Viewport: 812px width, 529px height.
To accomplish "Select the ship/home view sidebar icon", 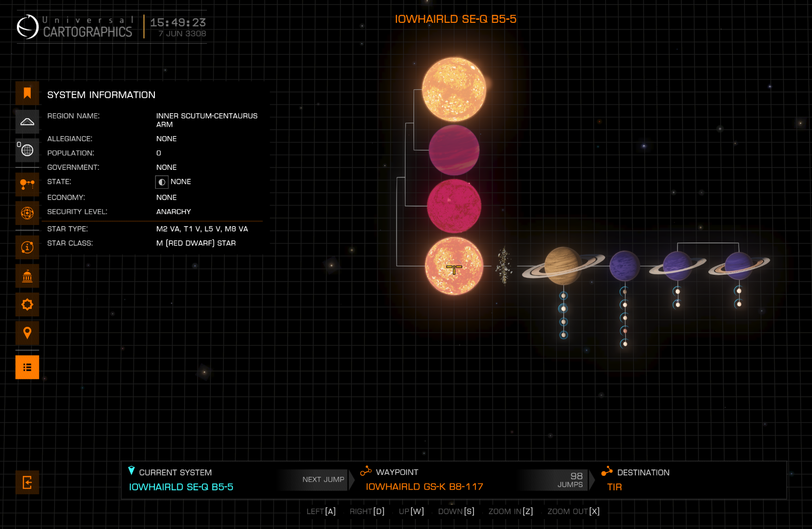I will pos(27,122).
